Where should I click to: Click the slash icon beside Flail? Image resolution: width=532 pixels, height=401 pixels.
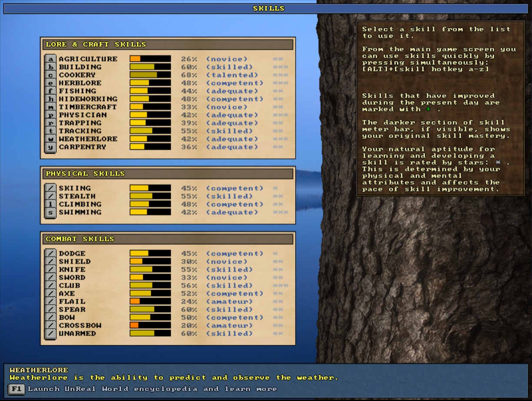[50, 301]
